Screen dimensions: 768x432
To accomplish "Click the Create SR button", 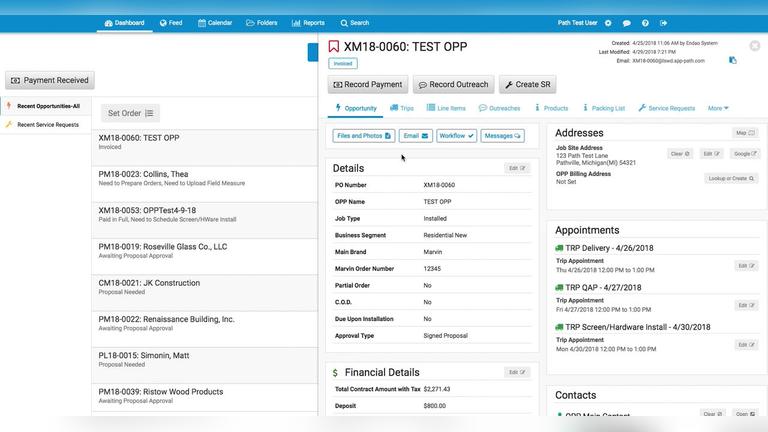I will pyautogui.click(x=528, y=84).
